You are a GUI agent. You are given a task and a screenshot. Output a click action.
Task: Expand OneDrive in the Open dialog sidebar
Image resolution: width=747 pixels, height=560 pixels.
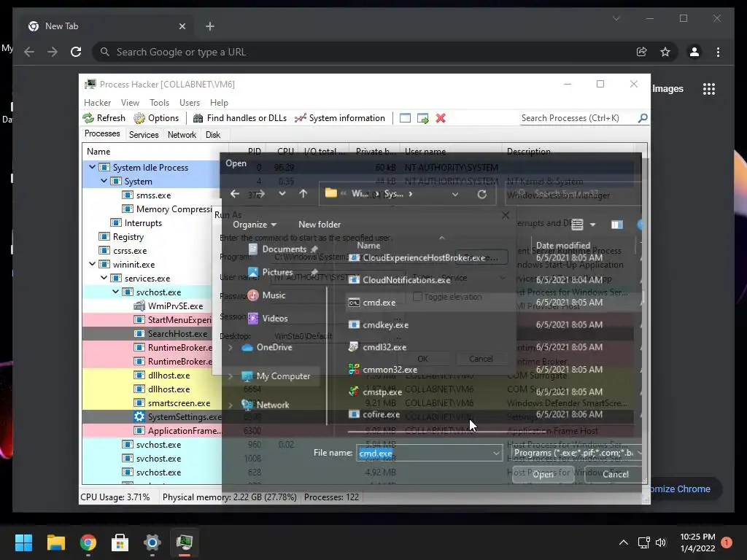pos(231,348)
